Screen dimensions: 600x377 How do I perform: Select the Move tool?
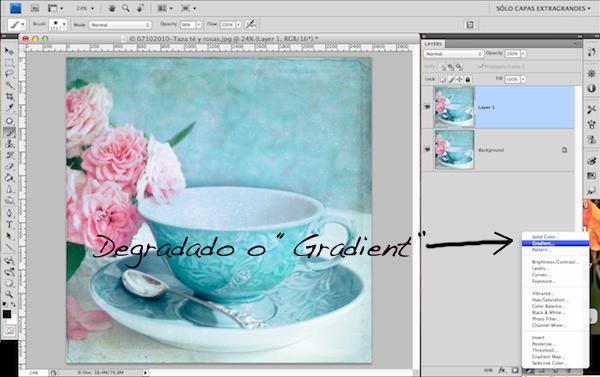(9, 51)
